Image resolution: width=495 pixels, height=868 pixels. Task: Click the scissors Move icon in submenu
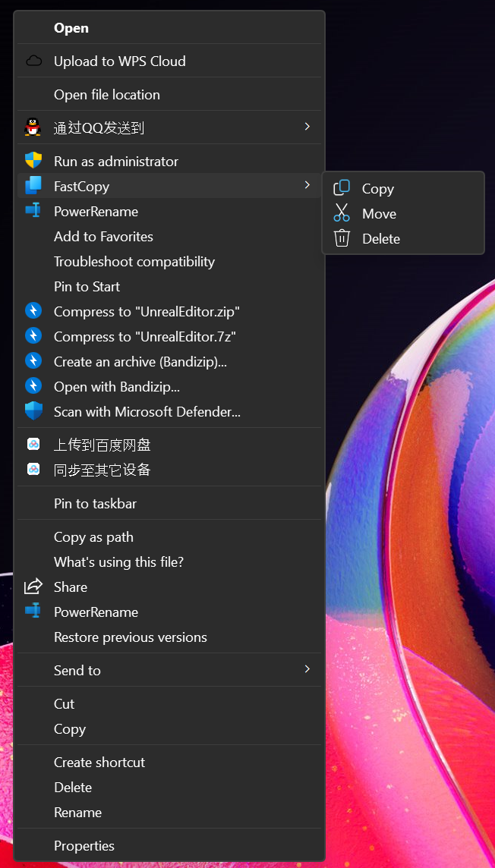342,212
